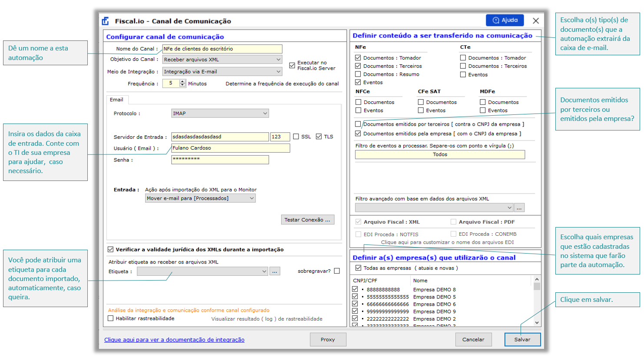Click the event filter field showing Todos
The height and width of the screenshot is (358, 644).
440,154
